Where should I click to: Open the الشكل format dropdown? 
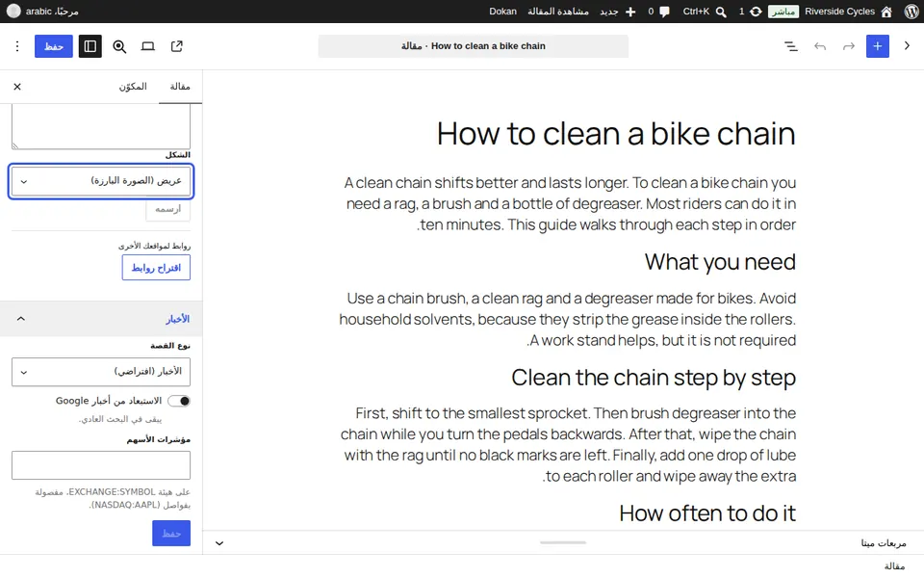tap(101, 181)
